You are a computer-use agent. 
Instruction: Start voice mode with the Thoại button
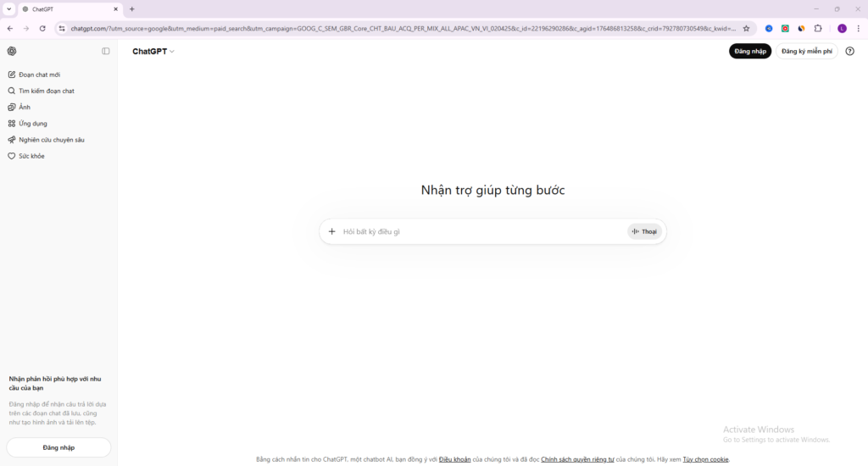point(644,231)
